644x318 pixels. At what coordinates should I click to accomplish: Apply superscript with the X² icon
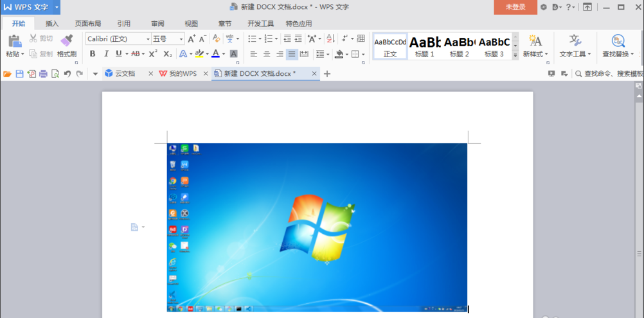click(155, 54)
